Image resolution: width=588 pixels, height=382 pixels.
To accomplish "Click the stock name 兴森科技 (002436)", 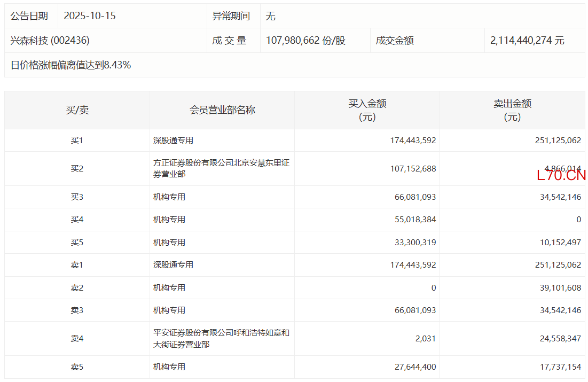I will 50,41.
